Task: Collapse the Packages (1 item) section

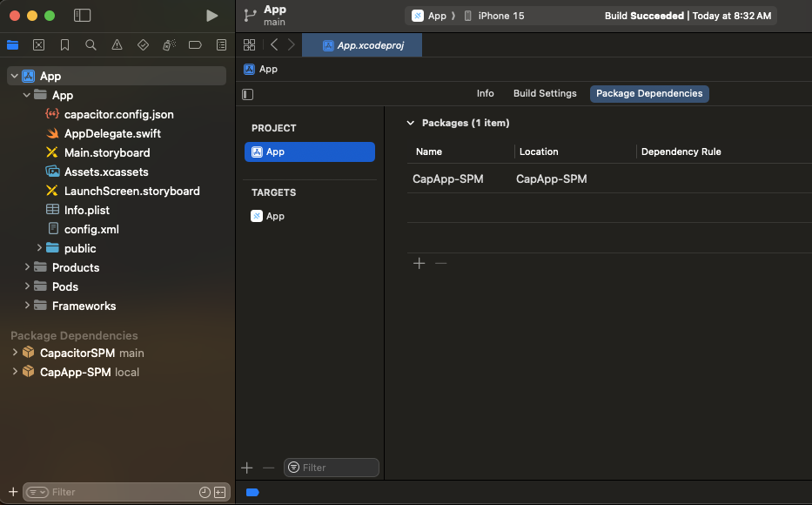Action: point(411,124)
